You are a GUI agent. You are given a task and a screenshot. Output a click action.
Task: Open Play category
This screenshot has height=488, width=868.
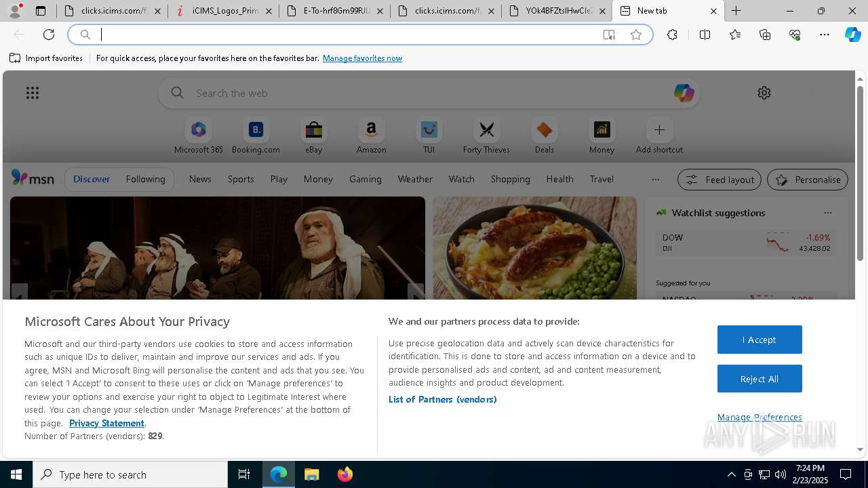click(279, 179)
